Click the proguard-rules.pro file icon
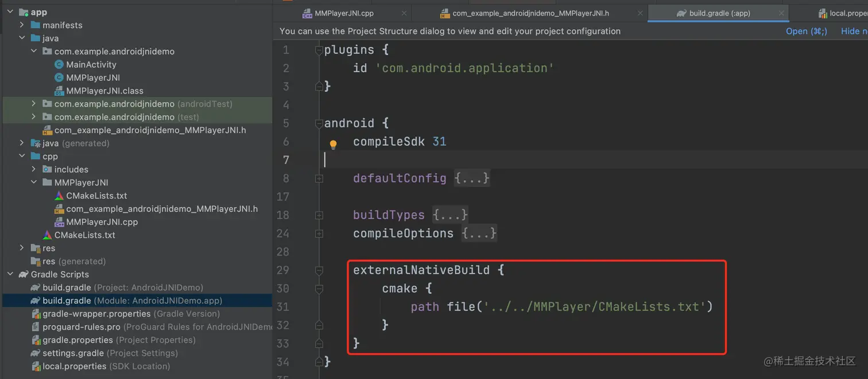868x379 pixels. click(36, 327)
